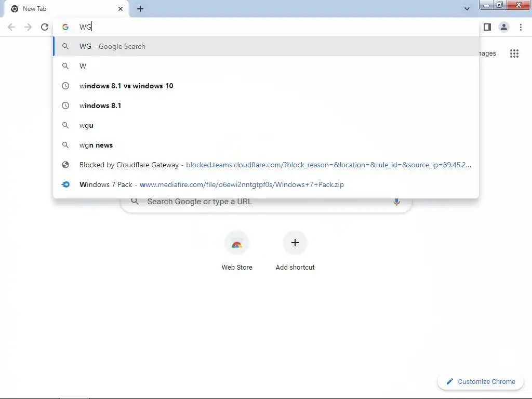Click the MediaFire icon beside Windows 7 Pack

(x=65, y=184)
